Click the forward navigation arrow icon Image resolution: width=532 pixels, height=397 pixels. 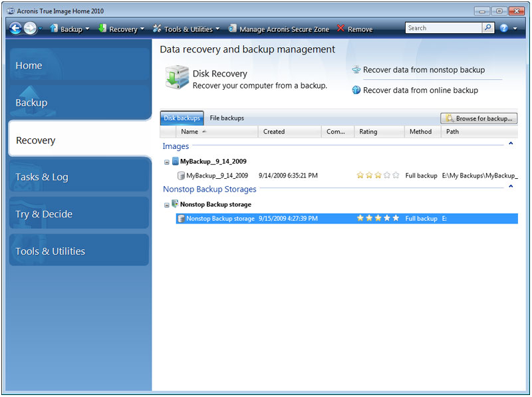30,29
